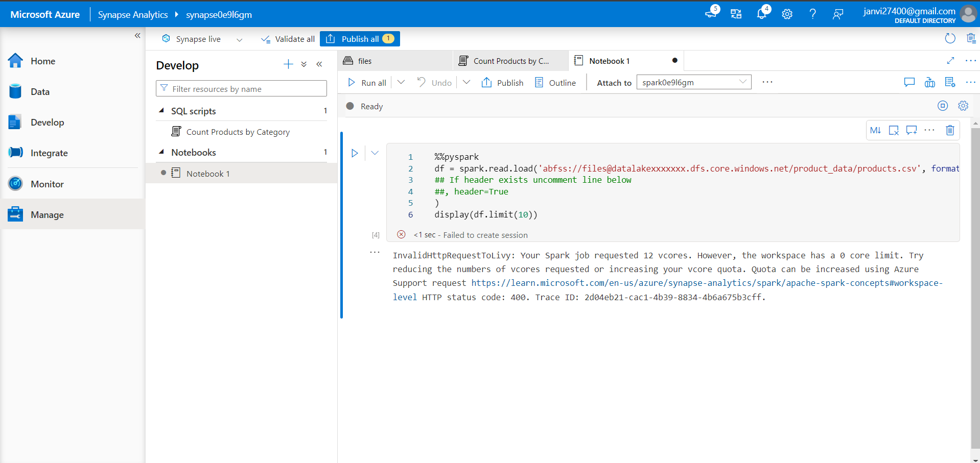The image size is (980, 463).
Task: Open the Outline panel
Action: [x=555, y=83]
